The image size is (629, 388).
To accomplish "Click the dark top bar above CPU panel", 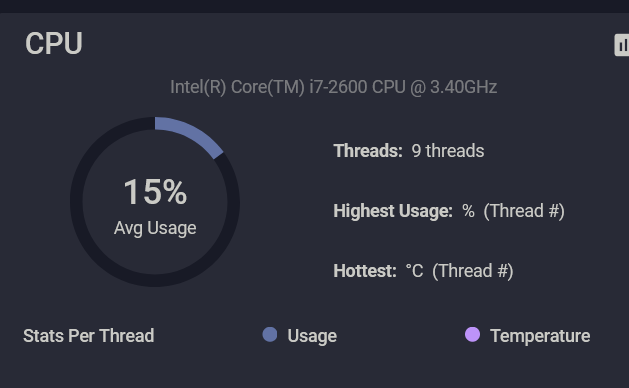I will pos(314,6).
